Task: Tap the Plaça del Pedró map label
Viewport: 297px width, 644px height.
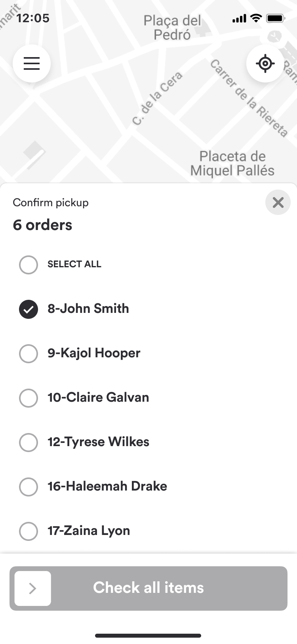Action: (172, 27)
